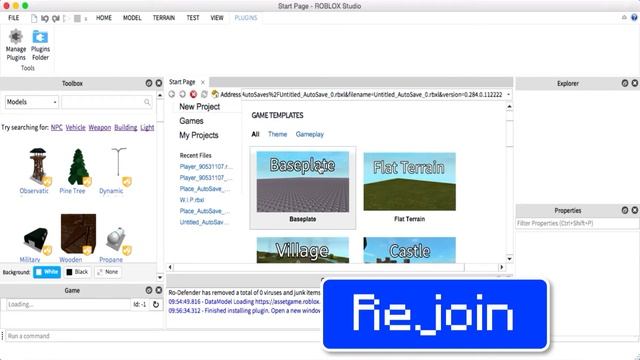Set Toolbox background to White
The width and height of the screenshot is (640, 360).
(47, 272)
